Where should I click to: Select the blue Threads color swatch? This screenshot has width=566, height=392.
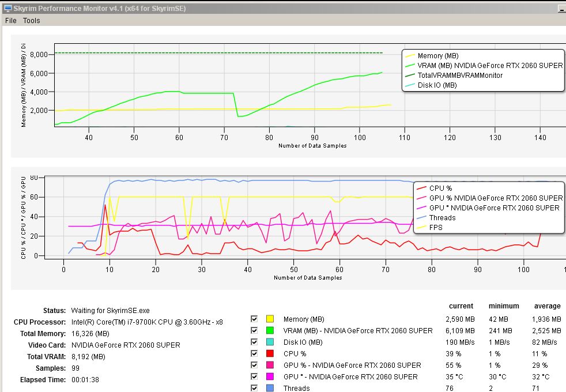[270, 388]
